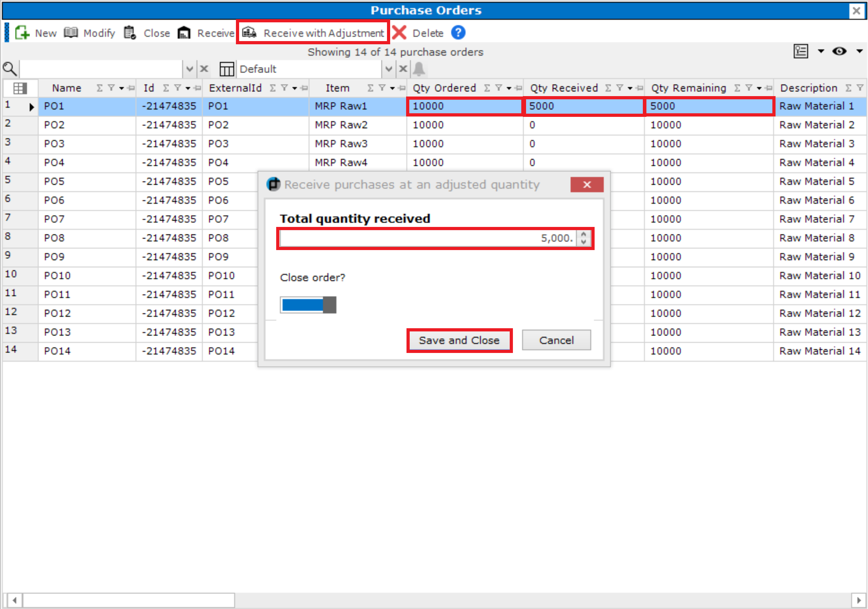
Task: Open the search history dropdown
Action: 189,69
